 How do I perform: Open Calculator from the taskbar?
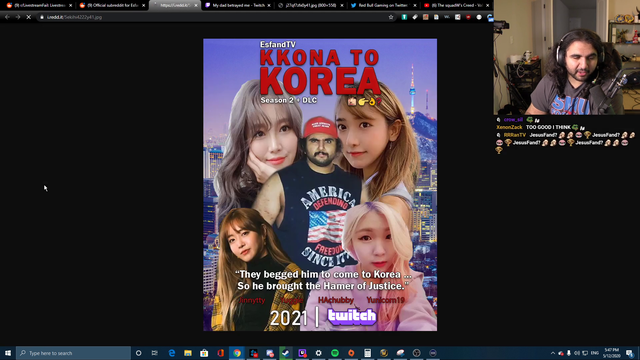point(367,353)
